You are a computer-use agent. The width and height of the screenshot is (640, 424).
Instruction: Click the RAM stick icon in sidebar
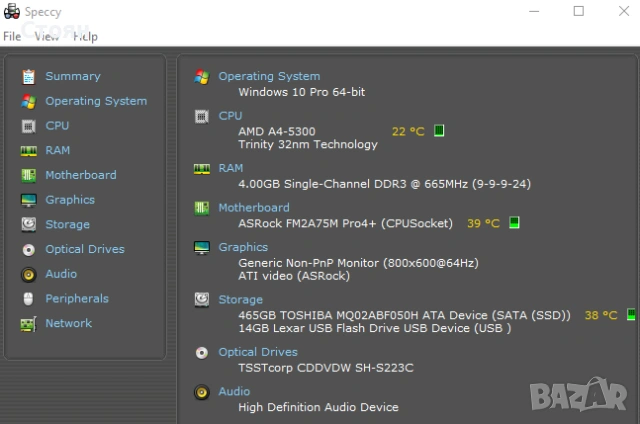click(29, 151)
